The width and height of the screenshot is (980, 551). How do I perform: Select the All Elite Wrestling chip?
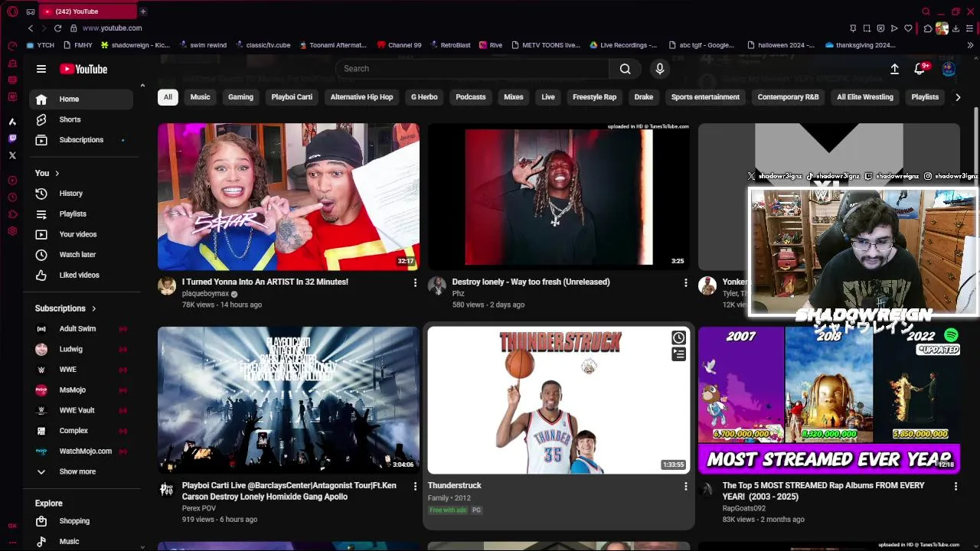(865, 97)
